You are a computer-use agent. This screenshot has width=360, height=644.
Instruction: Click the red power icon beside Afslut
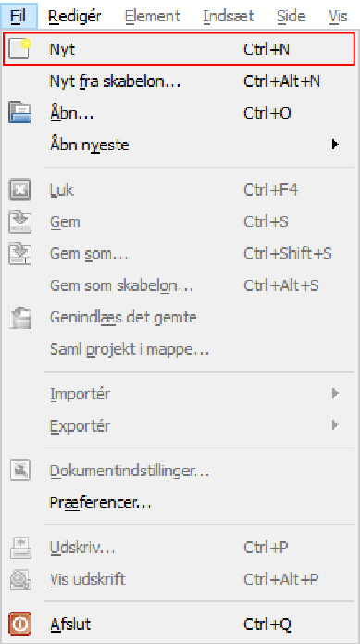(19, 625)
